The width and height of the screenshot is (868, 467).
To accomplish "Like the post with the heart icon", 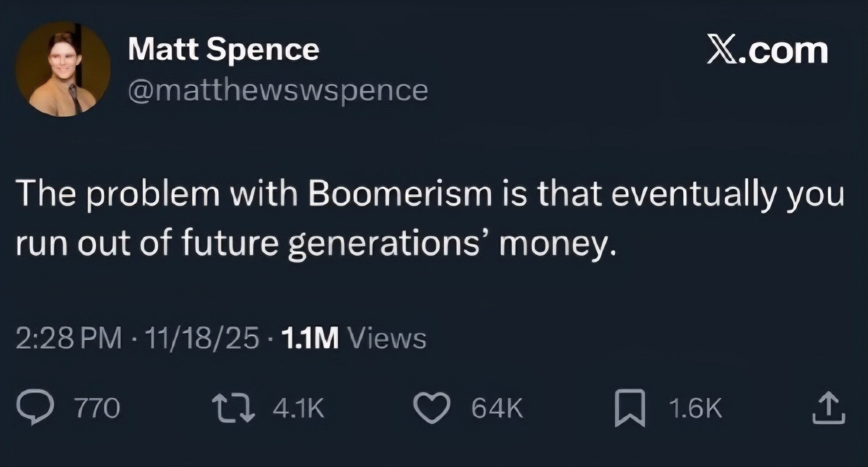I will pyautogui.click(x=432, y=408).
